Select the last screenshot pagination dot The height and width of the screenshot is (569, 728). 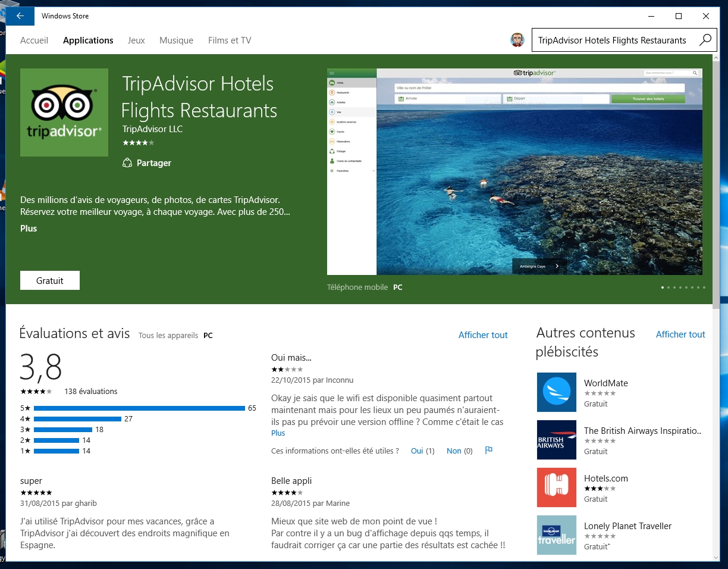tap(704, 287)
